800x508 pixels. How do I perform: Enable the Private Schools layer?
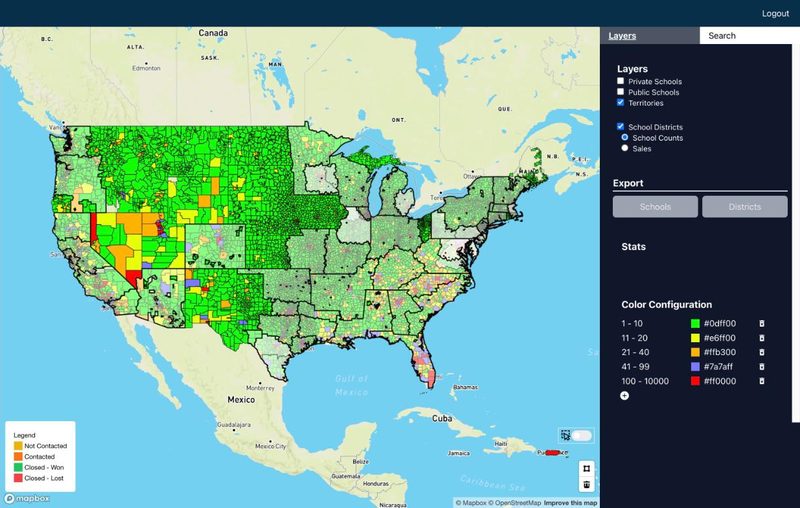pos(620,81)
